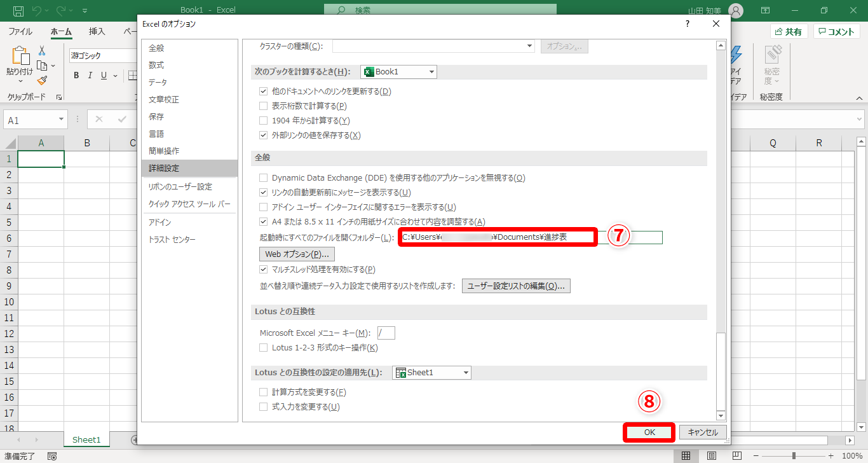868x463 pixels.
Task: Click the Sensitivity (秘密度) icon
Action: 772,55
